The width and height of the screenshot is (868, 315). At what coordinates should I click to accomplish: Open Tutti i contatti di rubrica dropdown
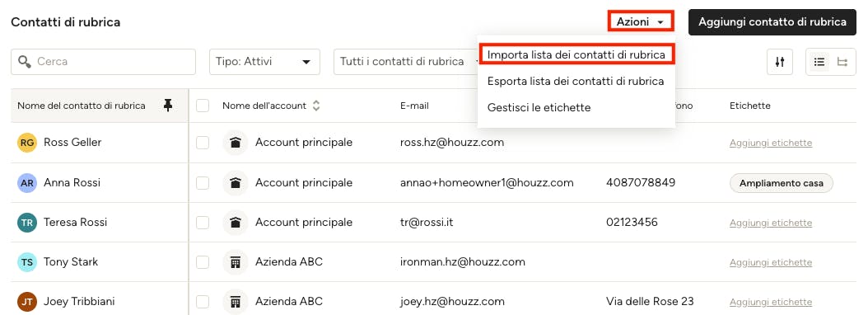406,62
